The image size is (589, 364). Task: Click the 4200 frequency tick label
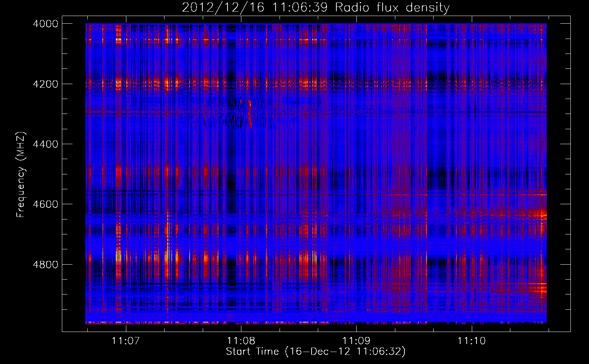click(x=46, y=84)
